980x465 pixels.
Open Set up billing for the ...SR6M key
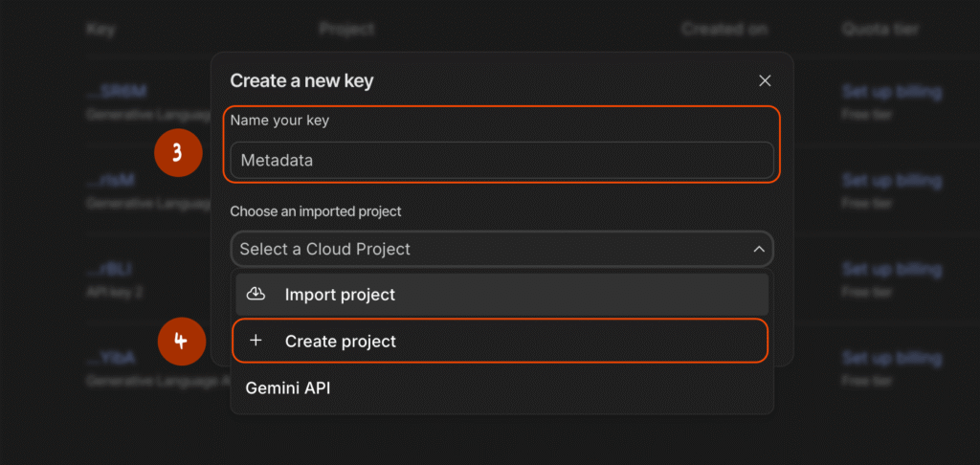[x=891, y=92]
